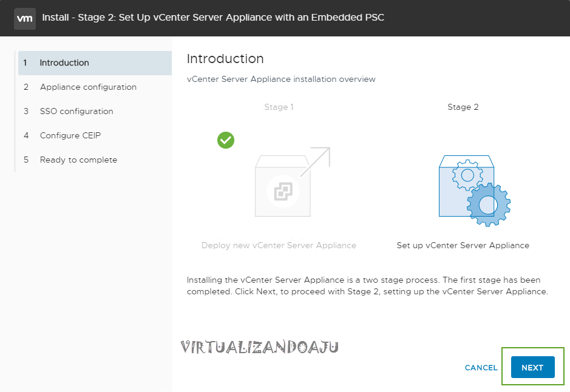Click the diagonal arrow on Stage 1 graphic
Screen dimensions: 570x392
click(x=317, y=161)
